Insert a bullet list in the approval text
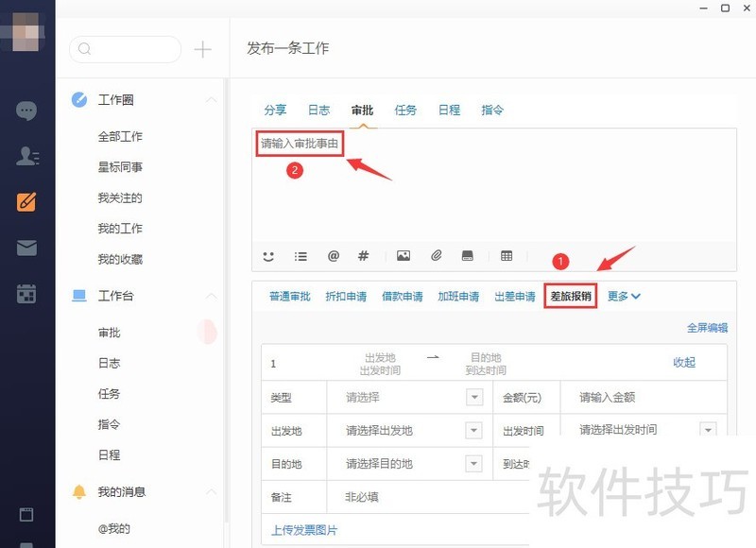The width and height of the screenshot is (756, 548). 301,255
